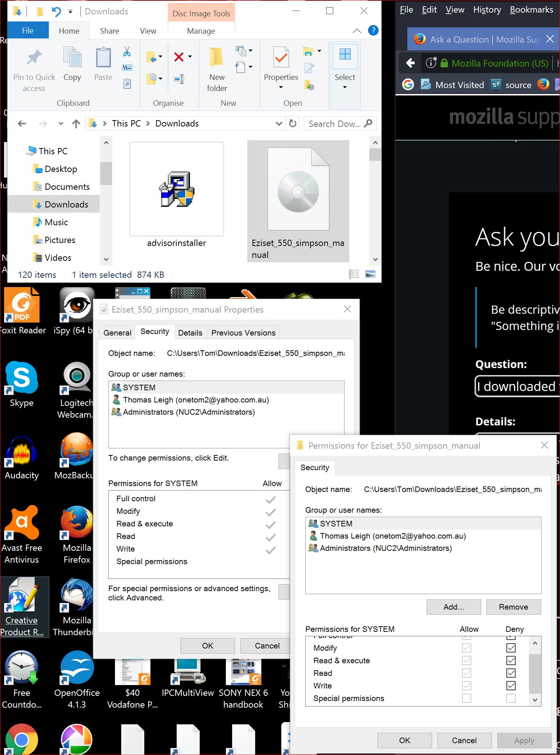560x755 pixels.
Task: Click Pin to Quick access icon
Action: pyautogui.click(x=34, y=57)
